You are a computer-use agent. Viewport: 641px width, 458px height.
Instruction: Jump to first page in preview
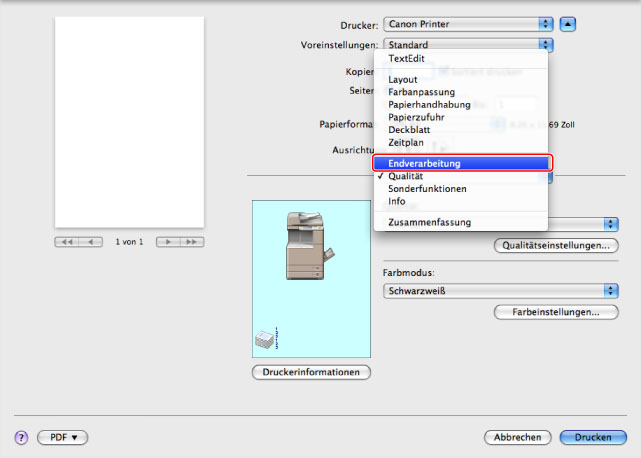click(x=68, y=242)
